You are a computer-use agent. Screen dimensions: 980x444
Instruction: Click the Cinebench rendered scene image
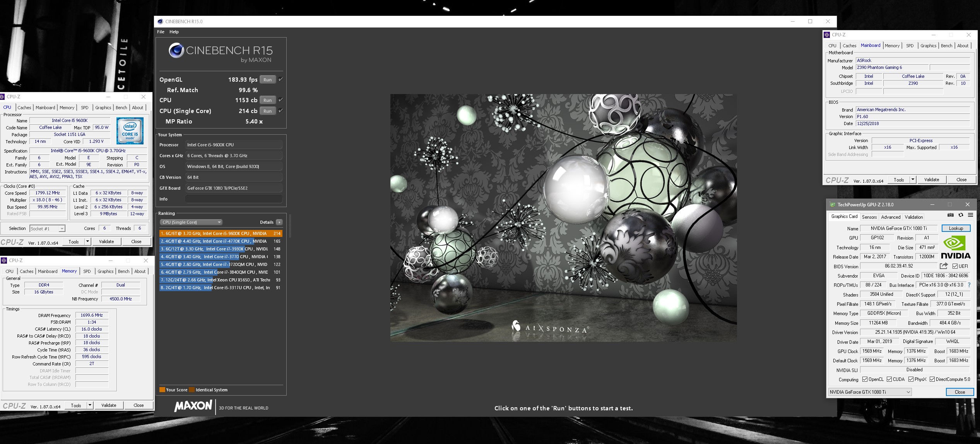pyautogui.click(x=563, y=218)
